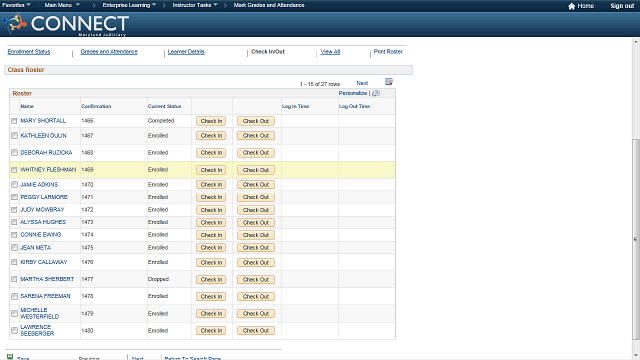Click the Personalize link

click(353, 93)
